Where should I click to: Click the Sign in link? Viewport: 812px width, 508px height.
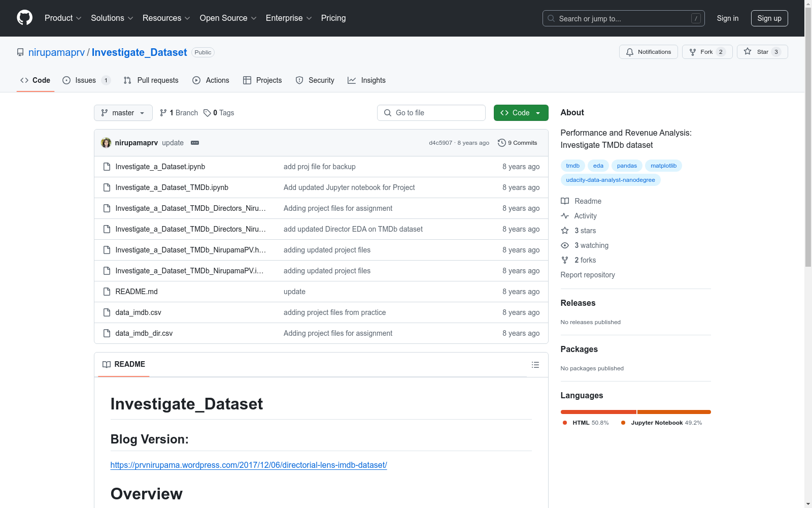tap(728, 18)
